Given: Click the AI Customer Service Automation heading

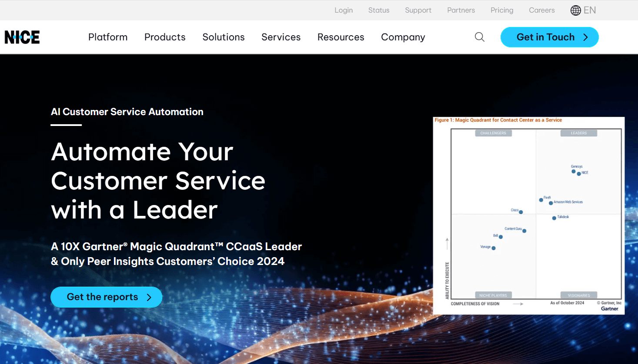Looking at the screenshot, I should [x=127, y=112].
